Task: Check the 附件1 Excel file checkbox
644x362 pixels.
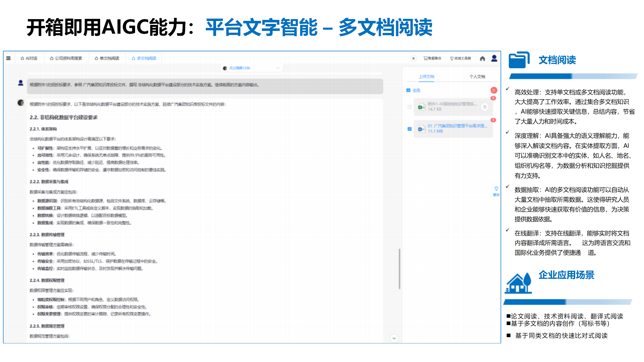Action: 410,107
